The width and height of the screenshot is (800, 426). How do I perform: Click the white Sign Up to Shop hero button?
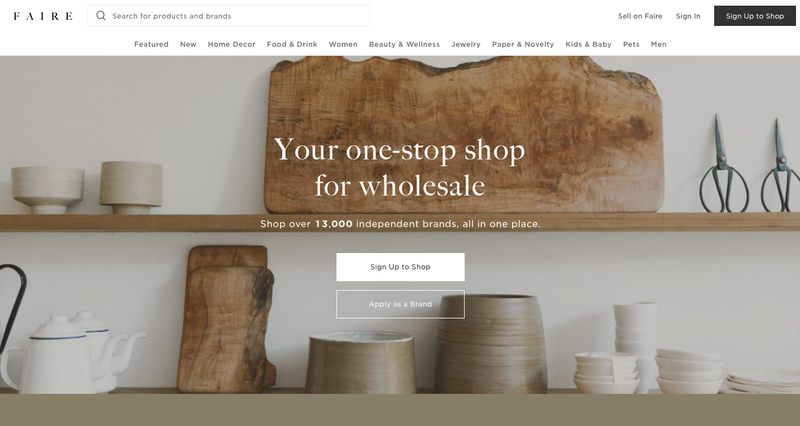click(400, 267)
